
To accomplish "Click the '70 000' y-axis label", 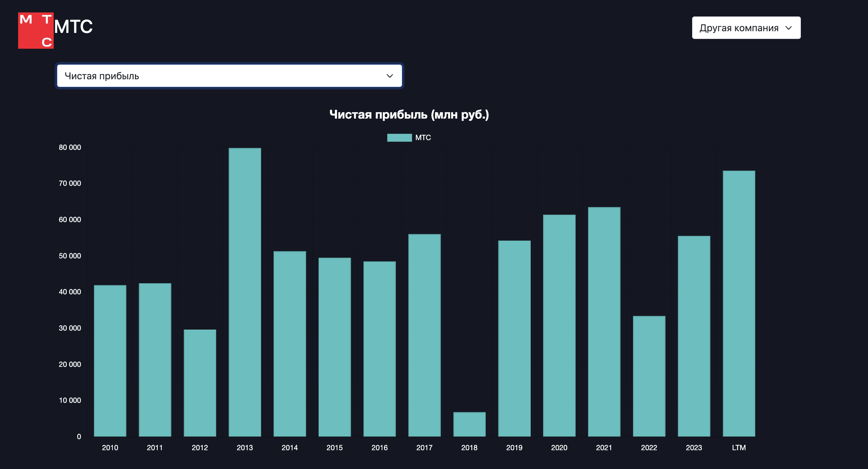I will click(x=70, y=183).
